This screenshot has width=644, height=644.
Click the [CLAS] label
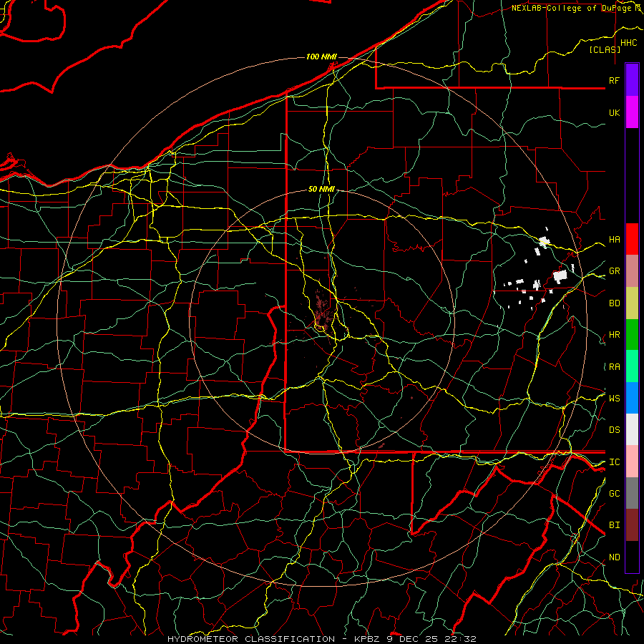click(605, 49)
